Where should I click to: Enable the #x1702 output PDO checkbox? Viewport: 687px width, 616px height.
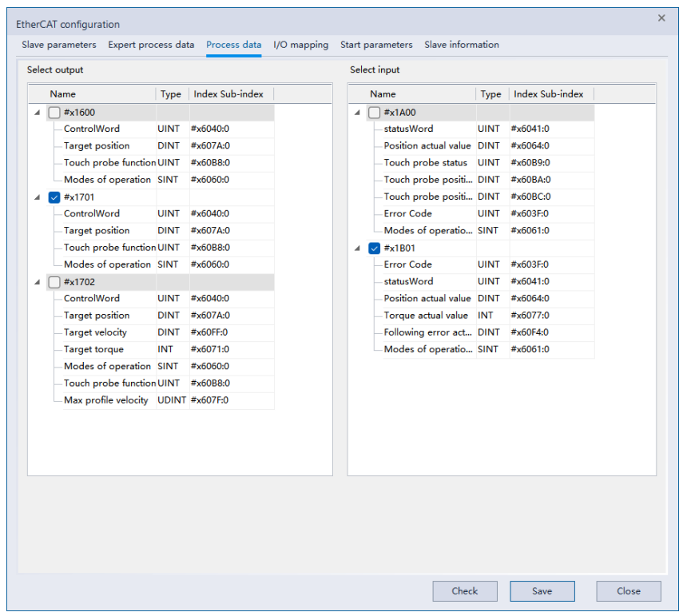[54, 282]
